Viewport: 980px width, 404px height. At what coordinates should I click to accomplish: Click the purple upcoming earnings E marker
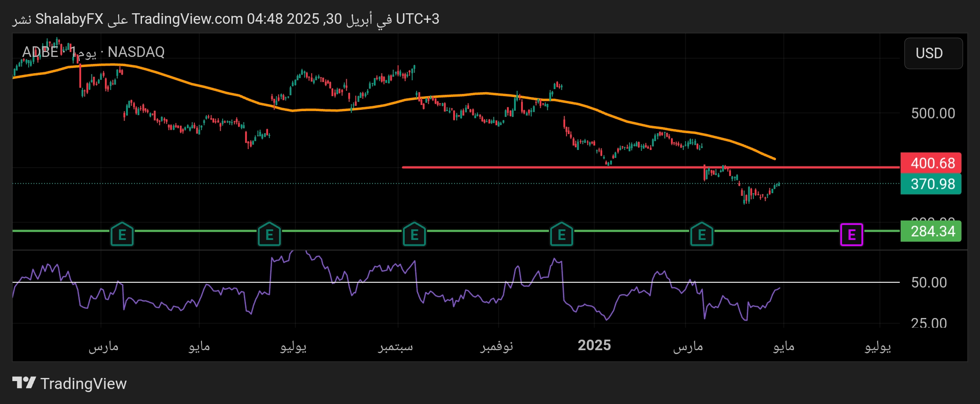tap(851, 235)
